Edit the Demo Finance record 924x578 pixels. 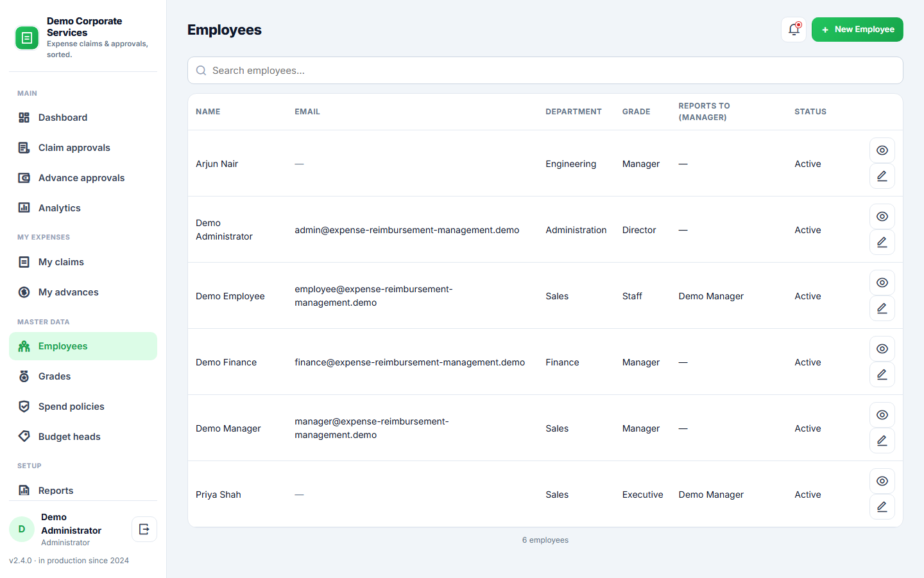[882, 374]
